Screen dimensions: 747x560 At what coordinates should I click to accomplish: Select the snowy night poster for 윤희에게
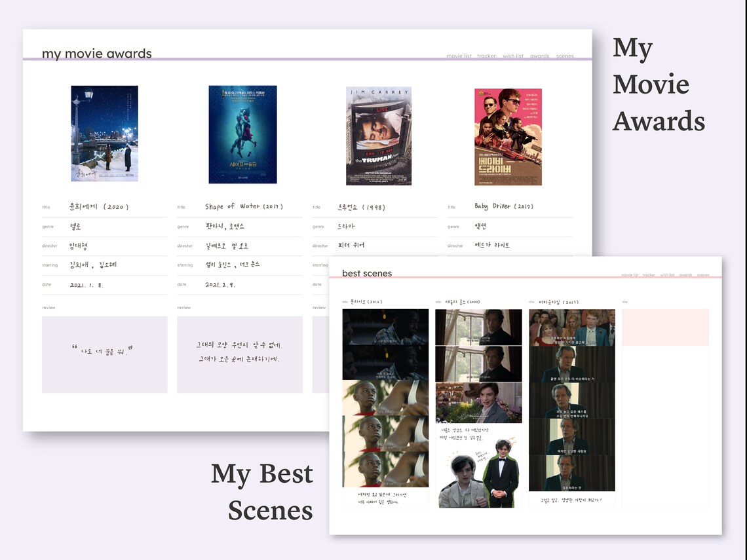click(104, 134)
